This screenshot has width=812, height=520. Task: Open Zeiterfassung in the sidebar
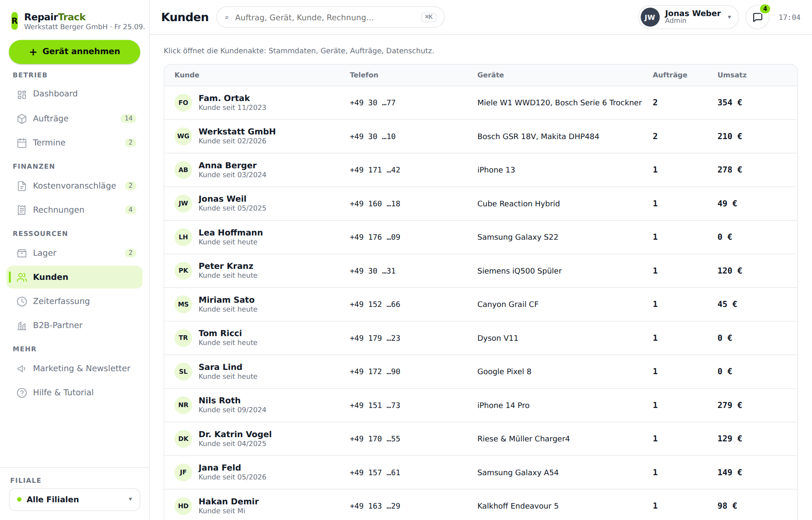[x=74, y=301]
